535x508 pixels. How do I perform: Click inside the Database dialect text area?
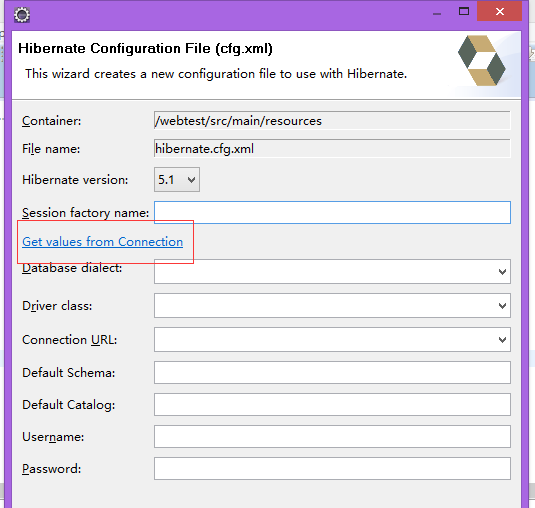pos(324,272)
